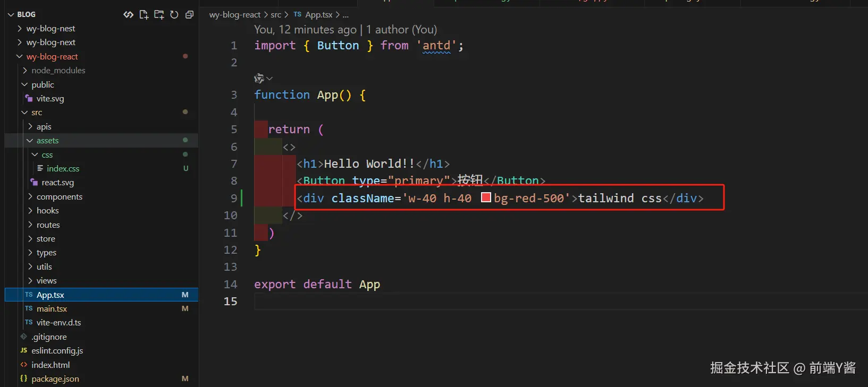
Task: Click the type="primary" attribute on line 8
Action: 401,180
